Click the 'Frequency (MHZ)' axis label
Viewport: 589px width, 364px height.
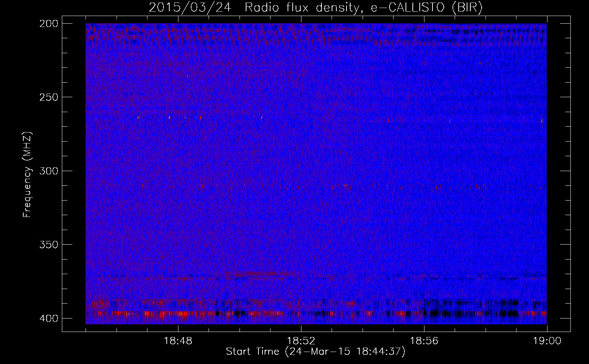(x=27, y=174)
